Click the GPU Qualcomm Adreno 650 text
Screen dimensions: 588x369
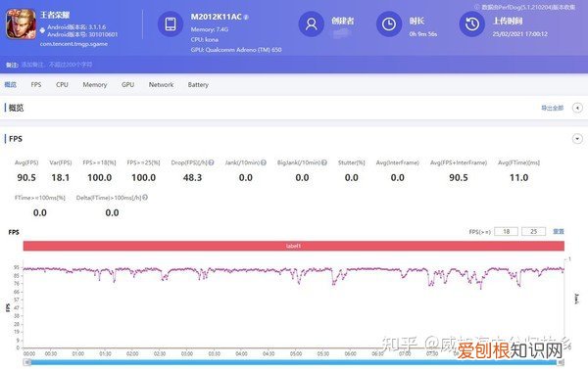236,50
